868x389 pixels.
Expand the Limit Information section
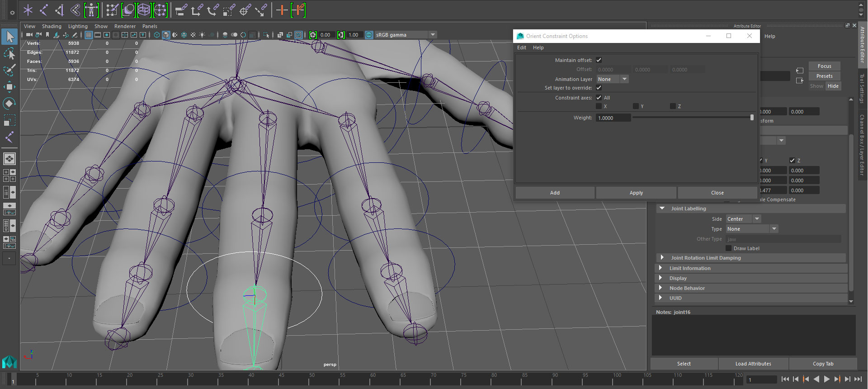point(690,268)
